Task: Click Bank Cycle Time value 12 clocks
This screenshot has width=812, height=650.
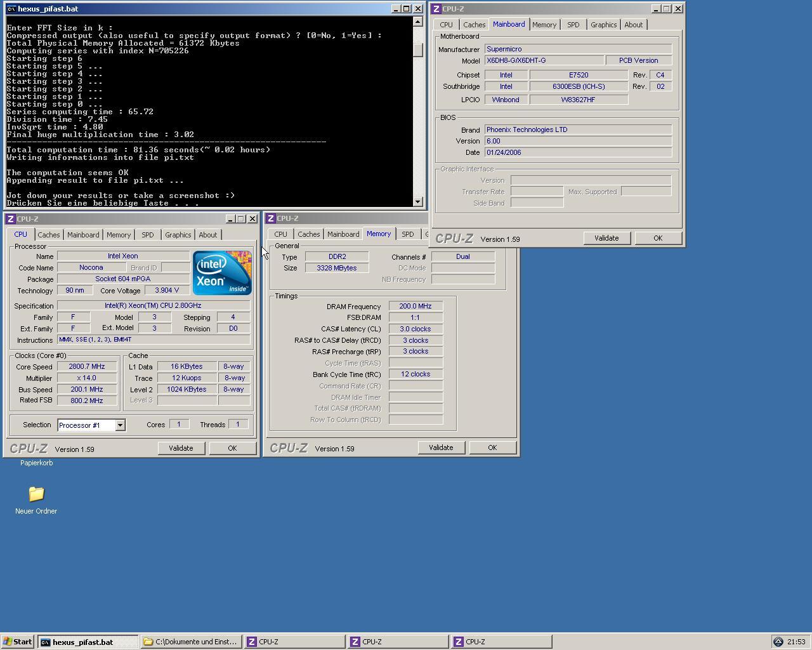Action: [x=416, y=374]
